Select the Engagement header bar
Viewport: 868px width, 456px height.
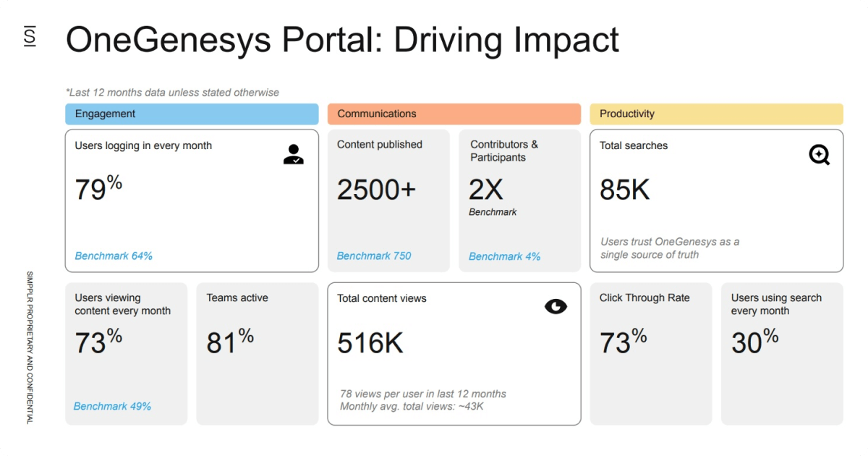(x=192, y=114)
